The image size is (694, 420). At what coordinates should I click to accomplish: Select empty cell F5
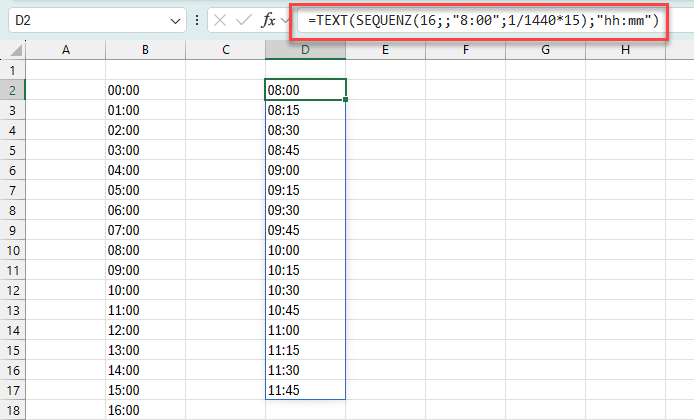point(465,150)
